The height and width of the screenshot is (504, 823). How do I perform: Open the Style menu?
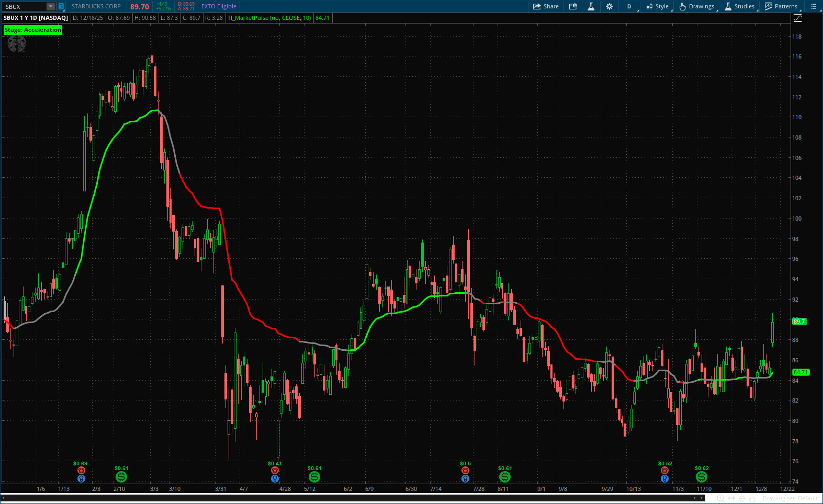click(x=658, y=6)
